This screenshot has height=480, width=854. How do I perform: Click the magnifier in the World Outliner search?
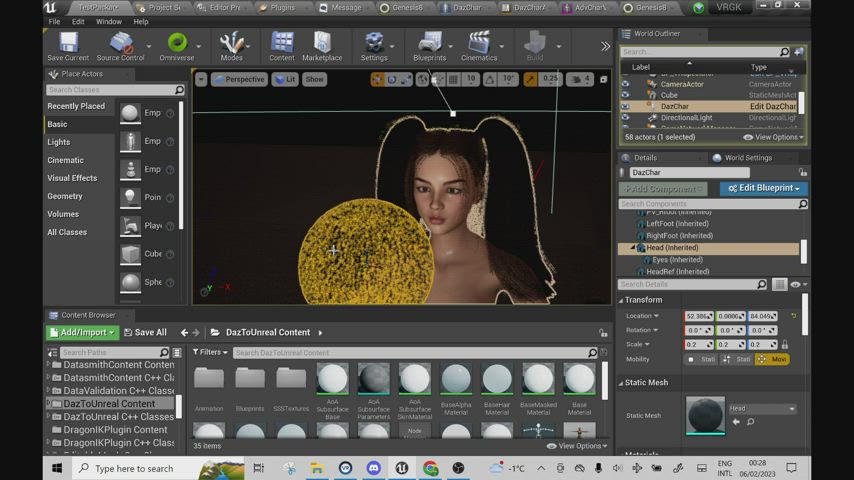pyautogui.click(x=784, y=52)
